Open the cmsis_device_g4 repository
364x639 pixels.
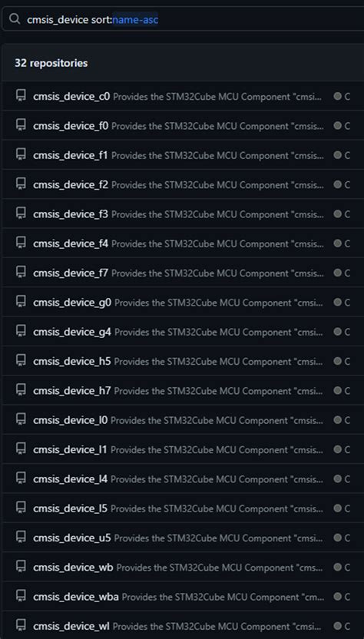click(x=72, y=332)
